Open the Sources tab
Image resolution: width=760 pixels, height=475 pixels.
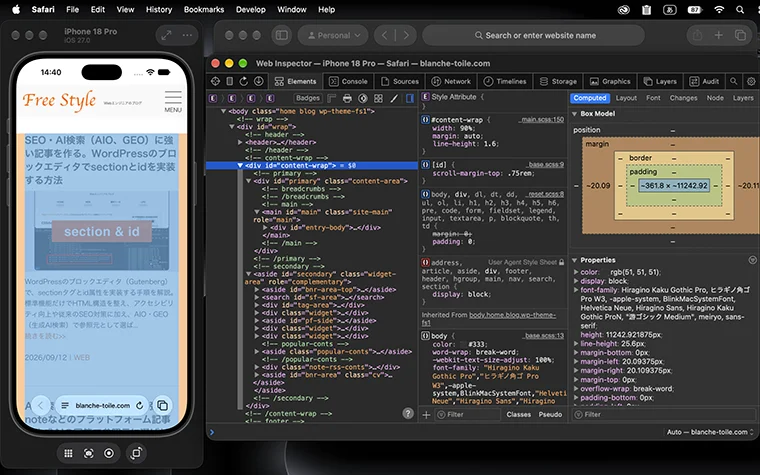tap(400, 81)
